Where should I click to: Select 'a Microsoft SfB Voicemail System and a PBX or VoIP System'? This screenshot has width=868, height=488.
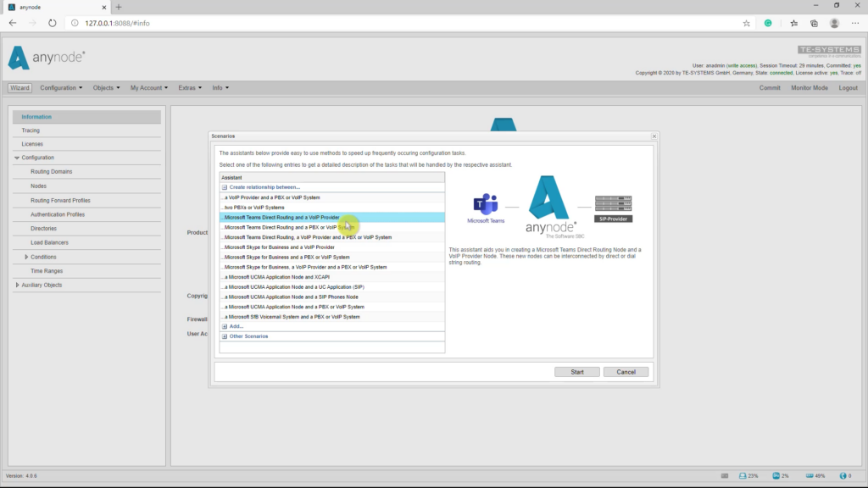pyautogui.click(x=332, y=317)
